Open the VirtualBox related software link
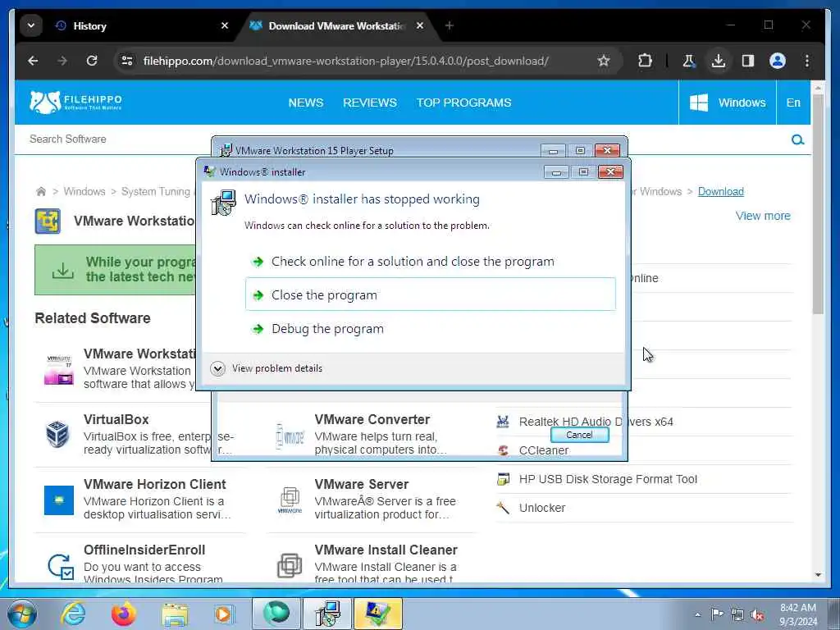Viewport: 840px width, 630px height. [x=116, y=419]
